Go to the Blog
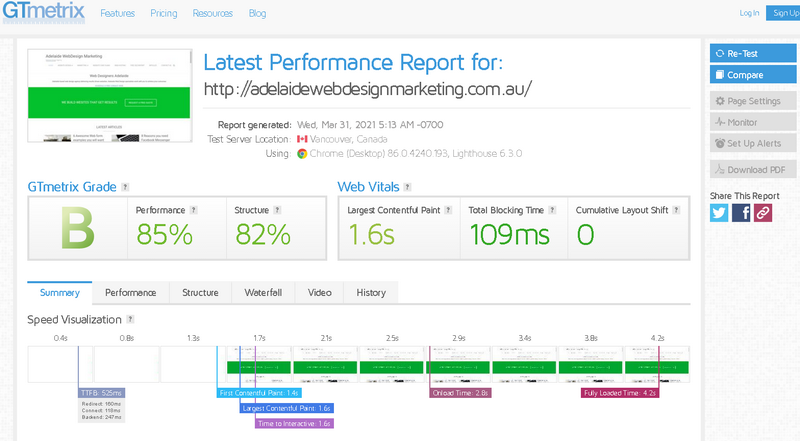Image resolution: width=800 pixels, height=441 pixels. click(x=257, y=13)
